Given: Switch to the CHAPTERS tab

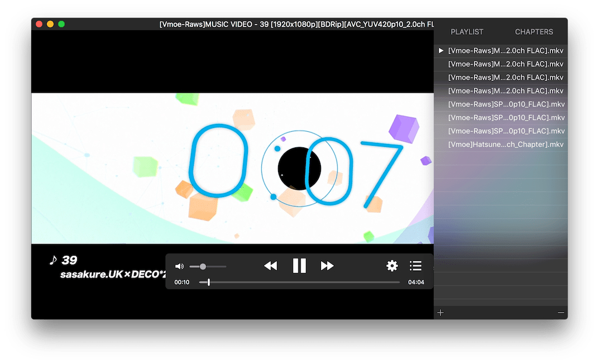Looking at the screenshot, I should tap(534, 32).
